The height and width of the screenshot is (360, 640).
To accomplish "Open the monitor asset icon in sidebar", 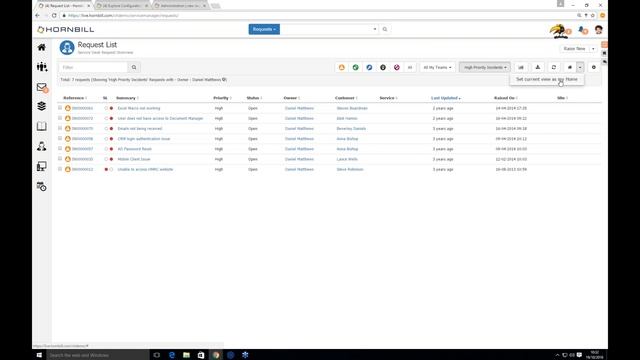I will (42, 166).
